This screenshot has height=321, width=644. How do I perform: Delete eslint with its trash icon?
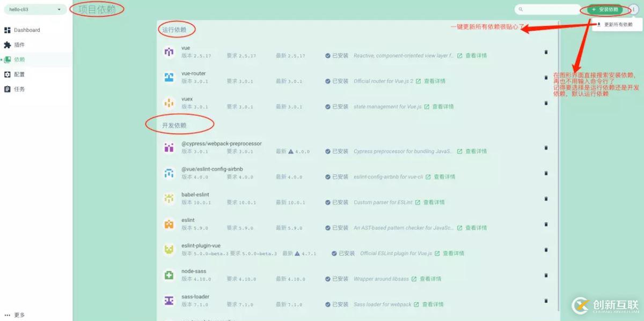[x=546, y=224]
